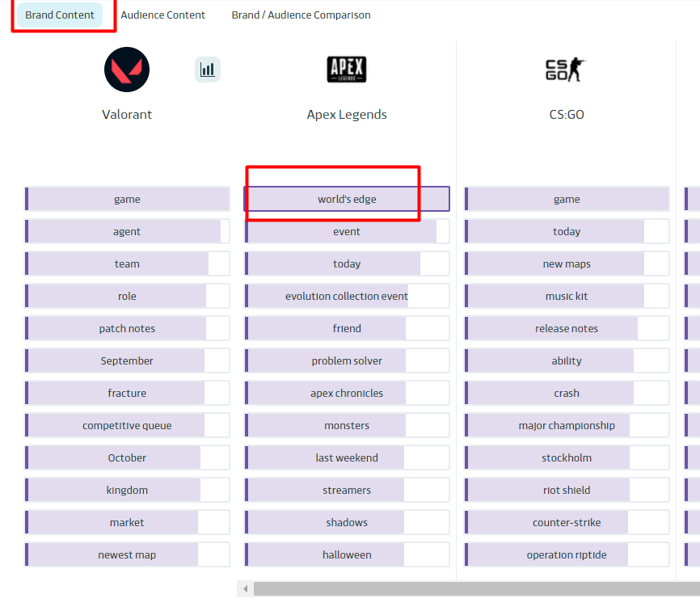The height and width of the screenshot is (607, 700).
Task: Choose the "counter-strike" keyword bar
Action: tap(567, 522)
